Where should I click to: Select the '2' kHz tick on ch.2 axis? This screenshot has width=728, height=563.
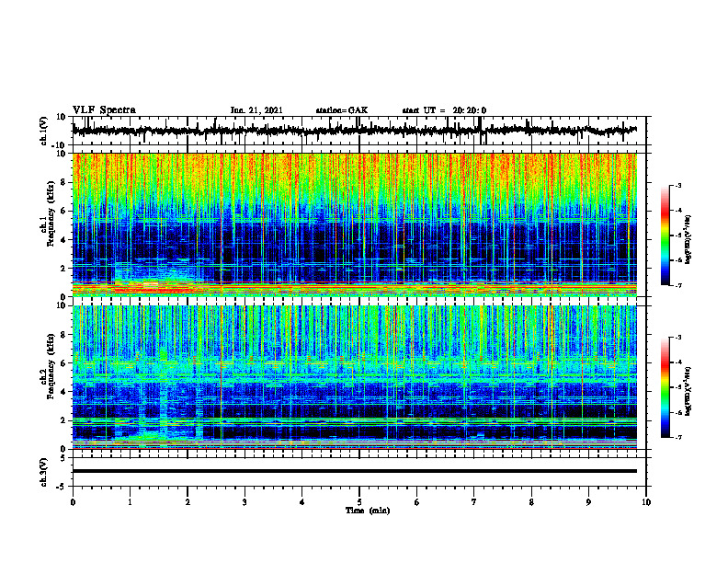[63, 420]
